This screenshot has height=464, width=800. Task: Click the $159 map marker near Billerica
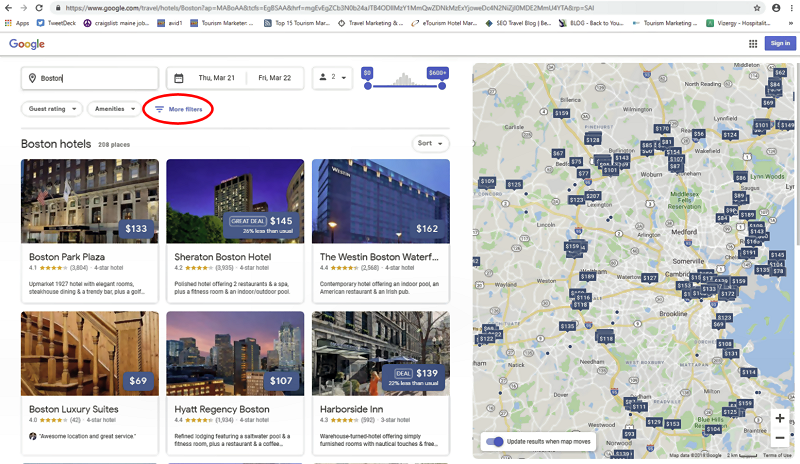[x=562, y=113]
